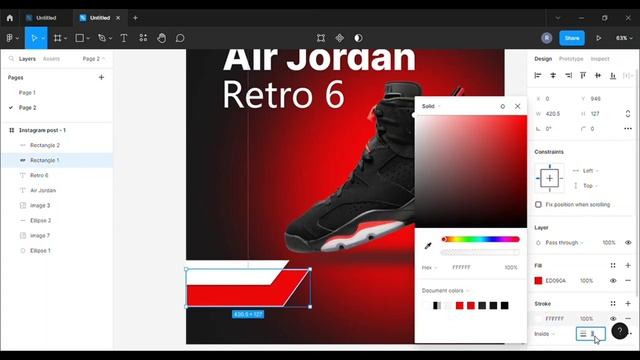The image size is (640, 360).
Task: Click the ED0904 red fill swatch
Action: 538,280
